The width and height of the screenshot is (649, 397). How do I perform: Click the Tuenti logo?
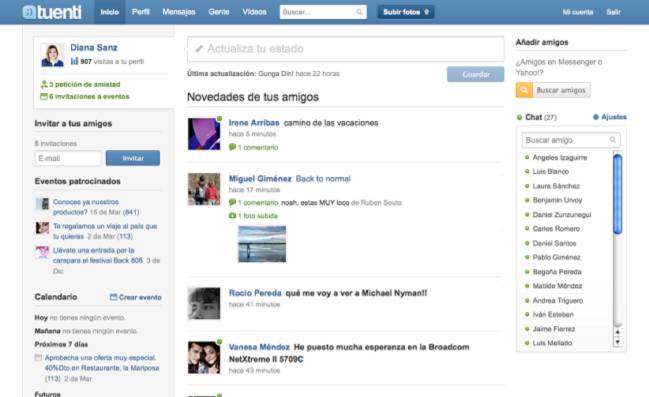tap(52, 12)
